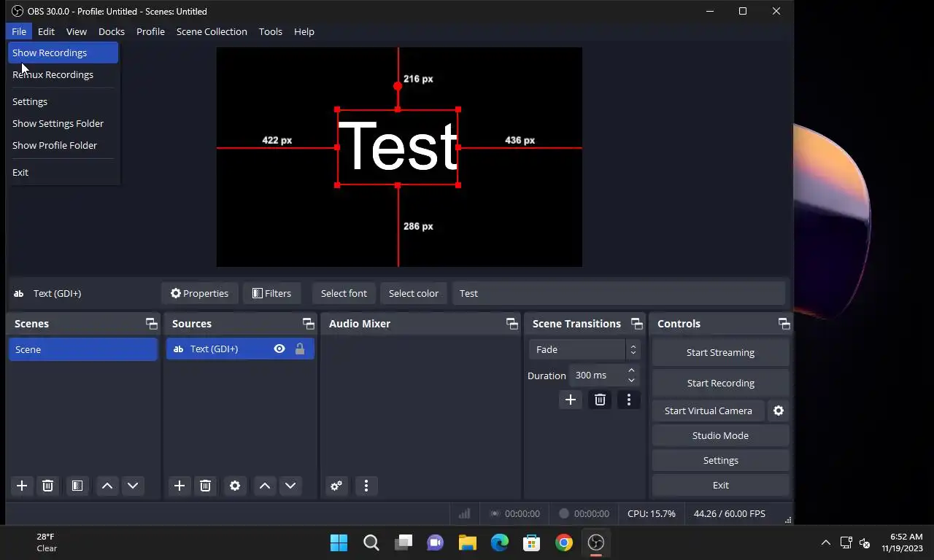Open the Edit menu
Viewport: 934px width, 560px height.
tap(46, 31)
